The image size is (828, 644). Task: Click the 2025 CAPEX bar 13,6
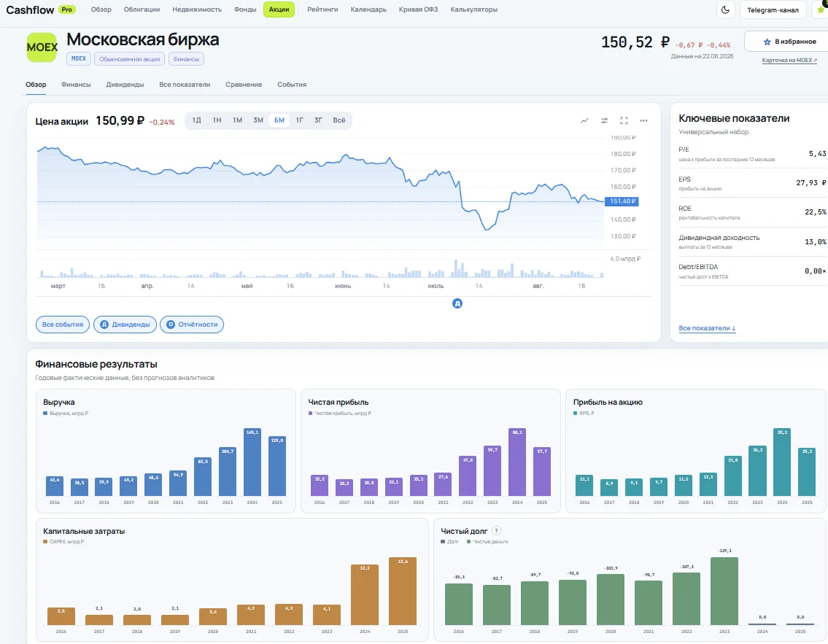[403, 591]
